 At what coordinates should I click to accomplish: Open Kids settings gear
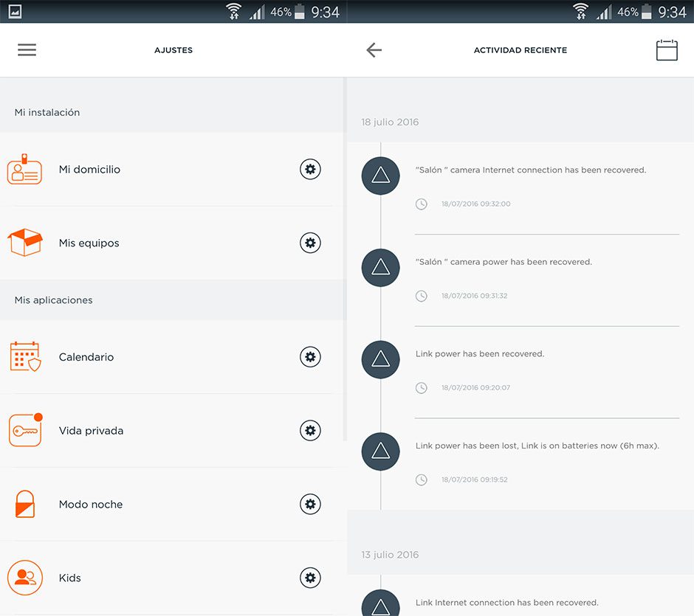[309, 578]
